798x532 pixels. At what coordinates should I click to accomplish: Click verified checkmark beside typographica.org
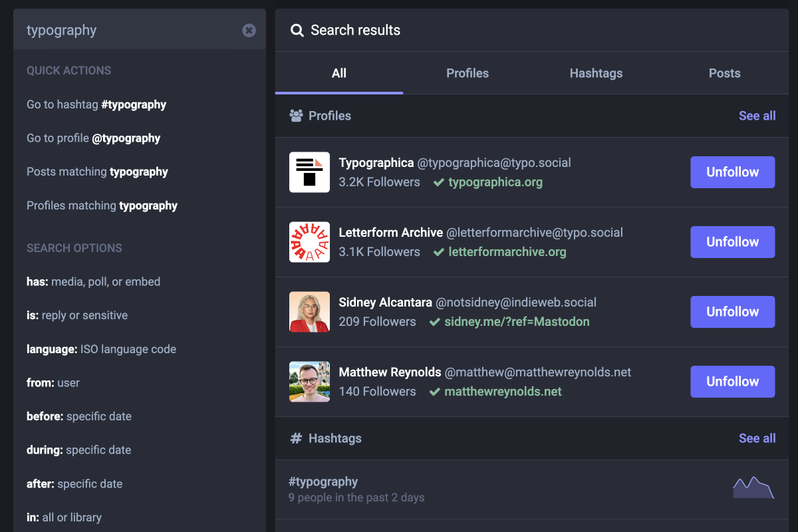[438, 182]
